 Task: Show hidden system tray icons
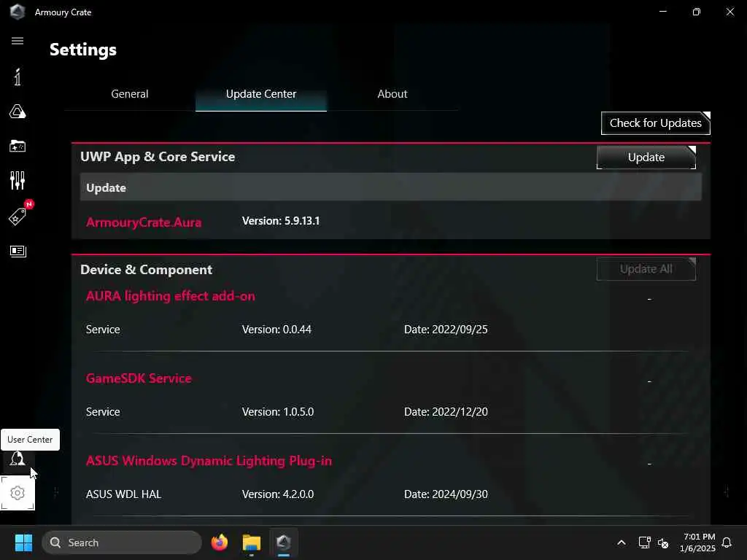pos(622,542)
